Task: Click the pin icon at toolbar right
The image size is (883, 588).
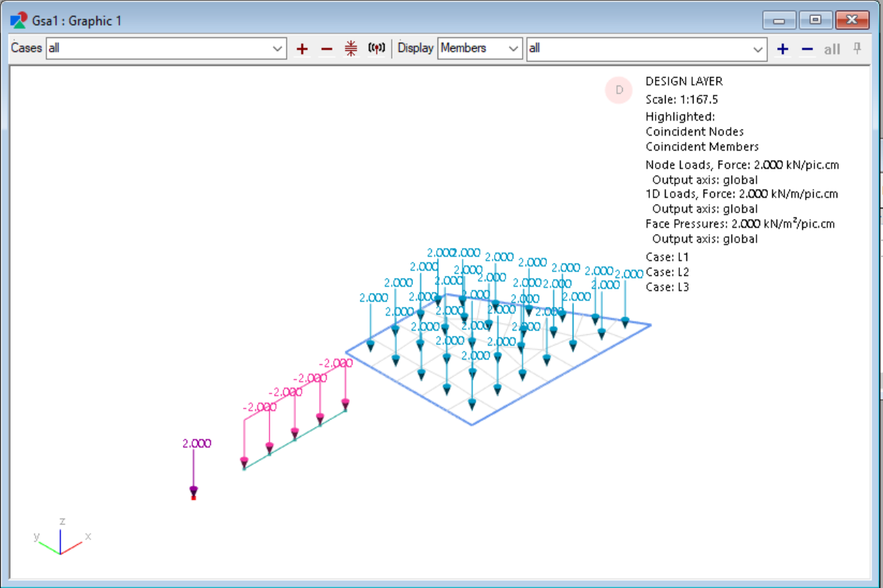Action: pos(856,48)
